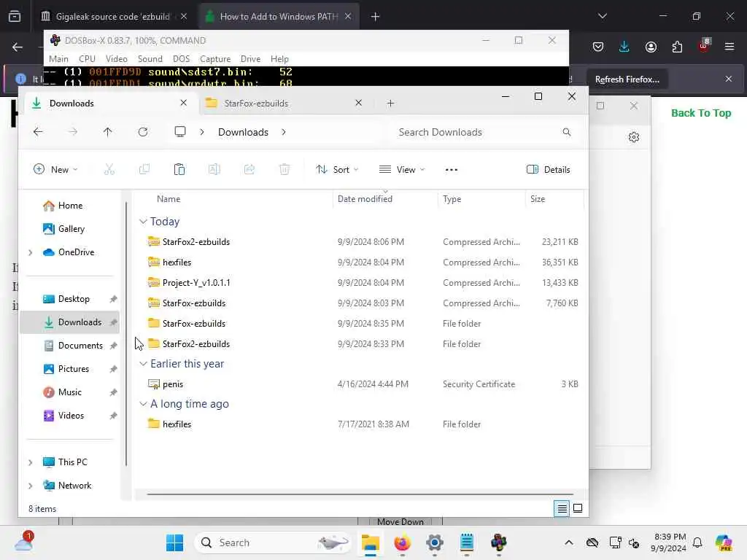The image size is (747, 560).
Task: Refresh the Downloads folder view
Action: [x=143, y=132]
